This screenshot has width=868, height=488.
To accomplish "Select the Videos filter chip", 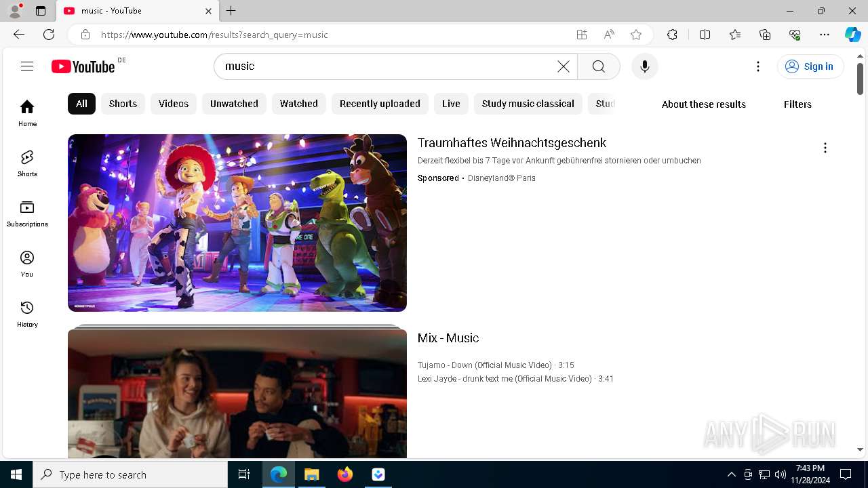I will point(174,104).
